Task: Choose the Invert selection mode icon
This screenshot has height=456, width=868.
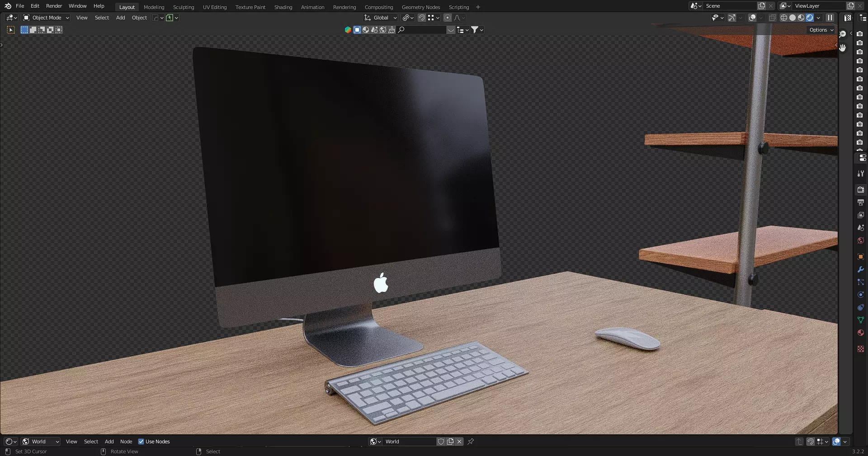Action: [x=50, y=30]
